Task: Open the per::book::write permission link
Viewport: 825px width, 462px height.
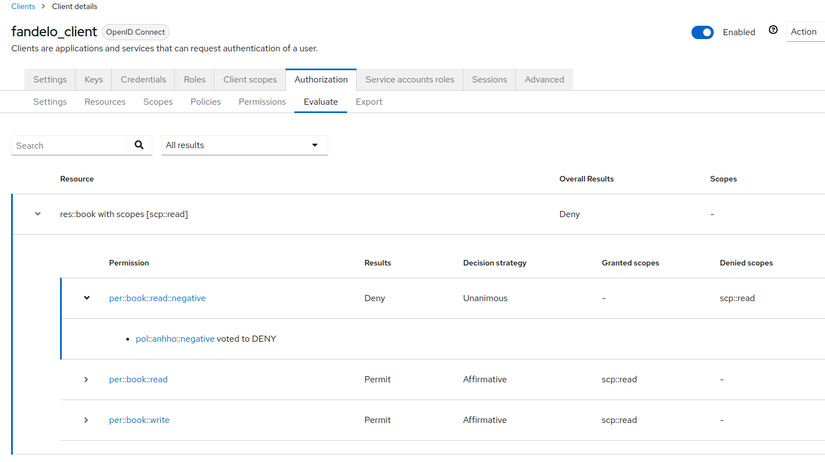Action: (x=139, y=420)
